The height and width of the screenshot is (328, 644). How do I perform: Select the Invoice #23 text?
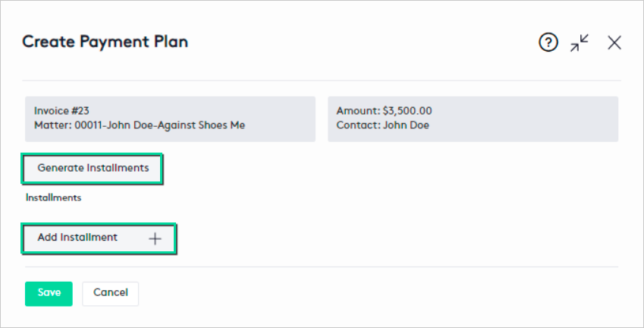62,111
